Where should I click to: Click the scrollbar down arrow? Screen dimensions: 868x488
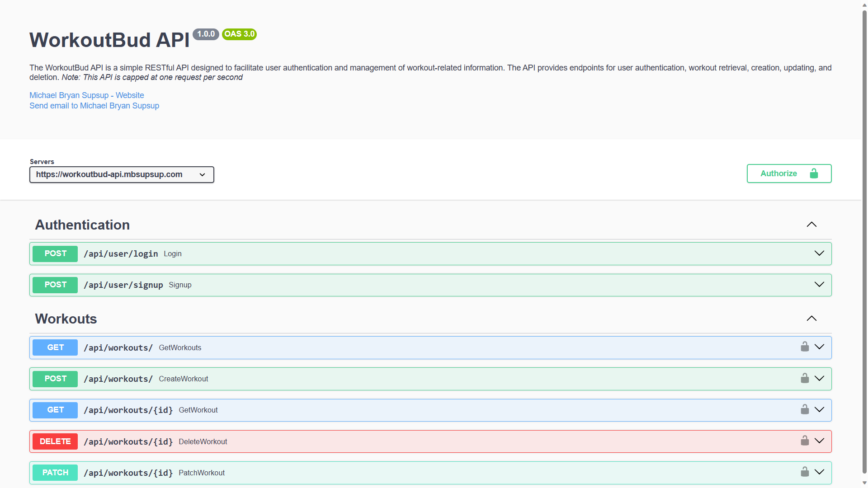click(x=864, y=483)
